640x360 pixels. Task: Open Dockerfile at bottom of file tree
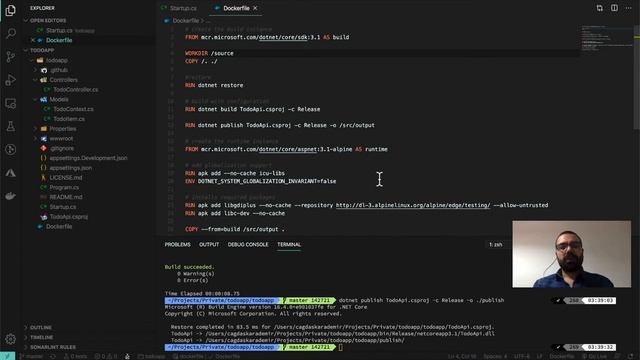(59, 227)
